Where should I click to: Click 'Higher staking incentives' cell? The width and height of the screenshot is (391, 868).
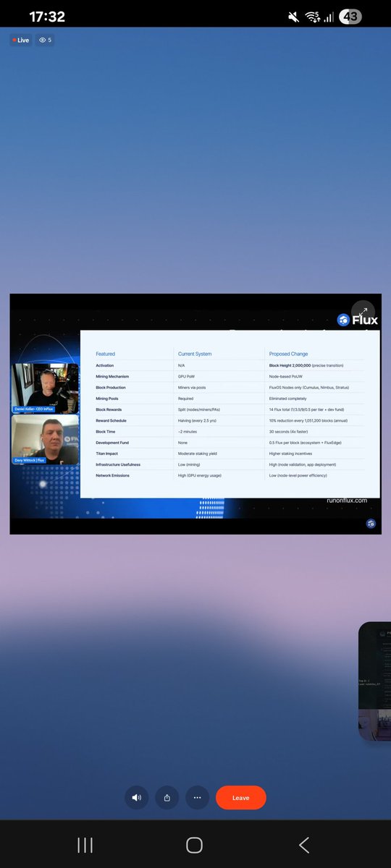click(292, 454)
